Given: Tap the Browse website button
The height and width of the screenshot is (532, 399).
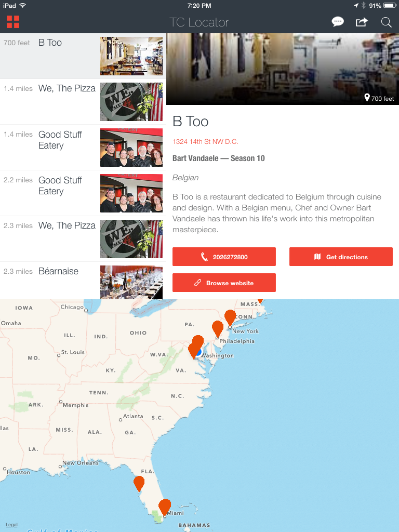Looking at the screenshot, I should (x=224, y=283).
